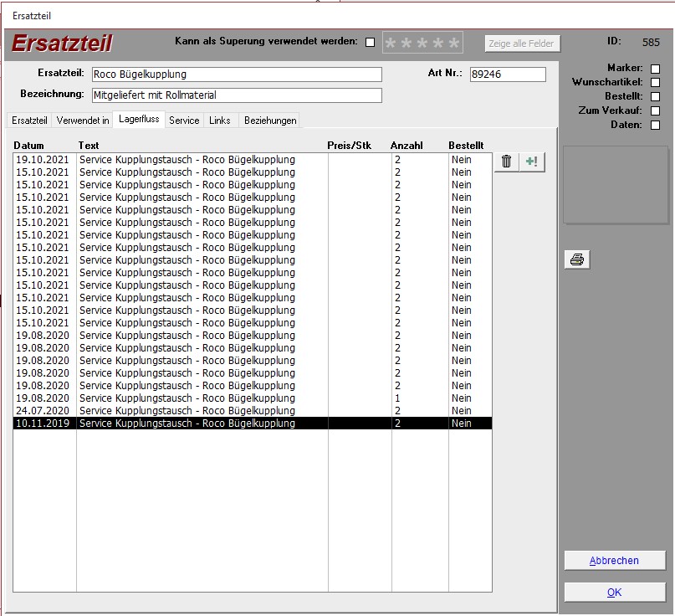The height and width of the screenshot is (616, 675).
Task: Click the Bestellt column header
Action: point(466,146)
